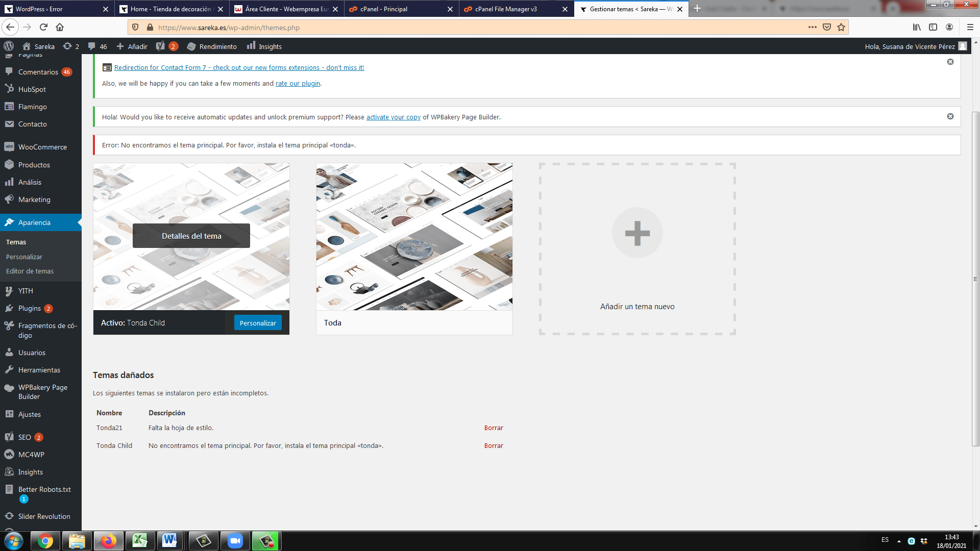The width and height of the screenshot is (980, 551).
Task: Open a new browser tab
Action: 697,9
